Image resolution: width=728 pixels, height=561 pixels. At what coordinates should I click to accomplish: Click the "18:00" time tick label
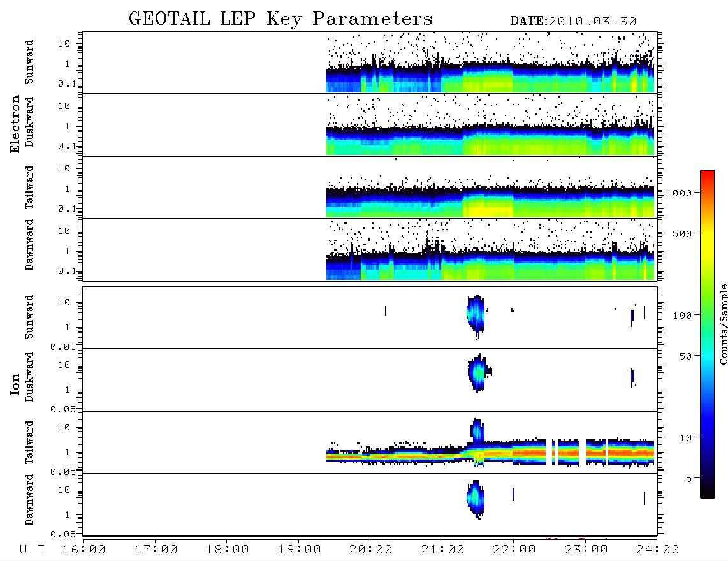tap(228, 550)
